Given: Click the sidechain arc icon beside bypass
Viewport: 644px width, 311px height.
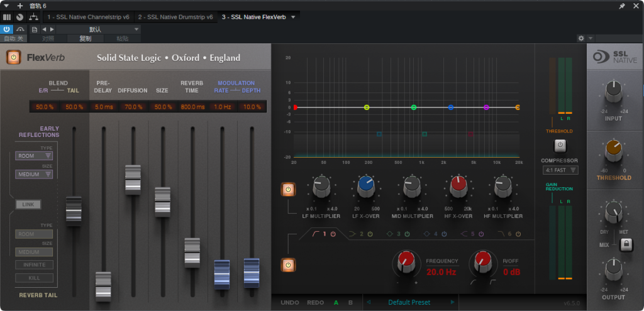Looking at the screenshot, I should [20, 30].
